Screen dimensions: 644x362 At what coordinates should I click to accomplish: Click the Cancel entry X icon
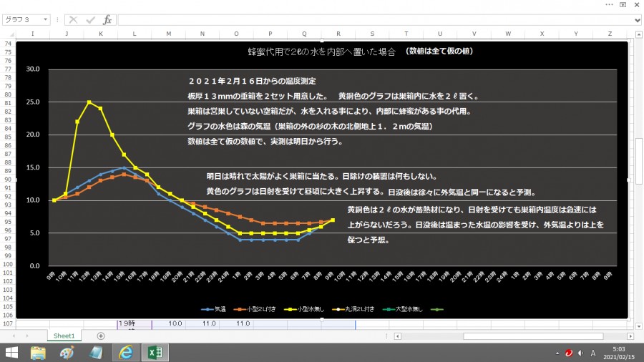point(74,20)
